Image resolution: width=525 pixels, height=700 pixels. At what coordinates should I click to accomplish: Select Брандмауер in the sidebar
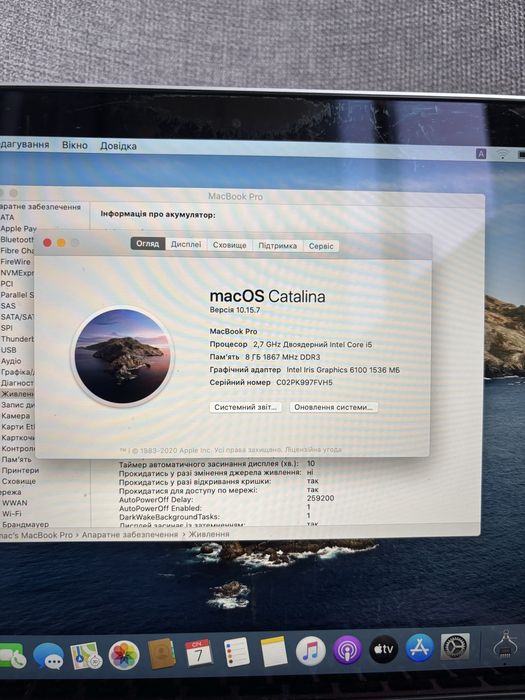[x=25, y=524]
